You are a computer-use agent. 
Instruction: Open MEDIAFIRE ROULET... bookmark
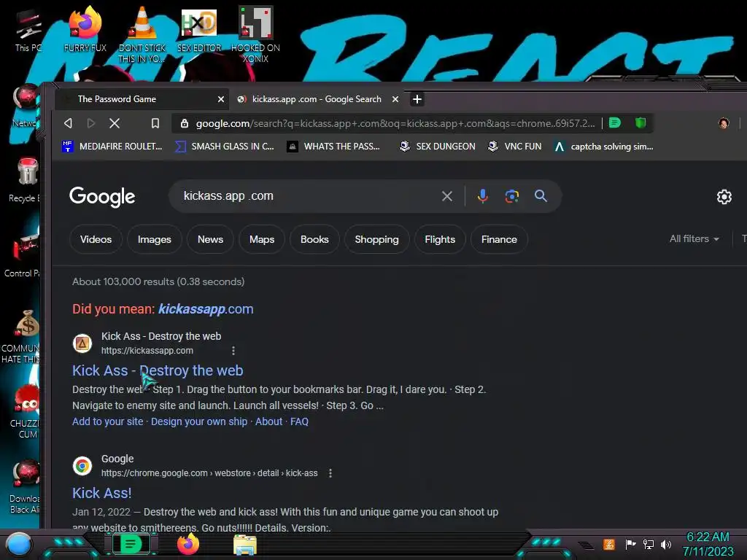pos(112,146)
